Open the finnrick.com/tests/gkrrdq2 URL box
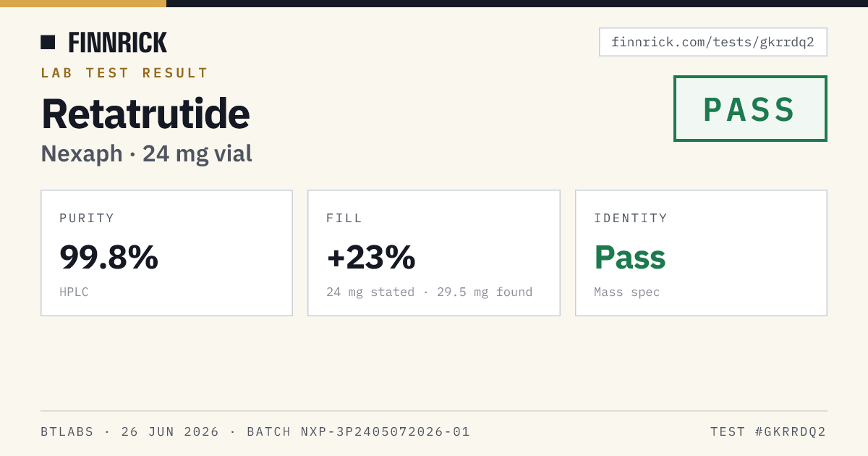Image resolution: width=868 pixels, height=456 pixels. [x=712, y=42]
